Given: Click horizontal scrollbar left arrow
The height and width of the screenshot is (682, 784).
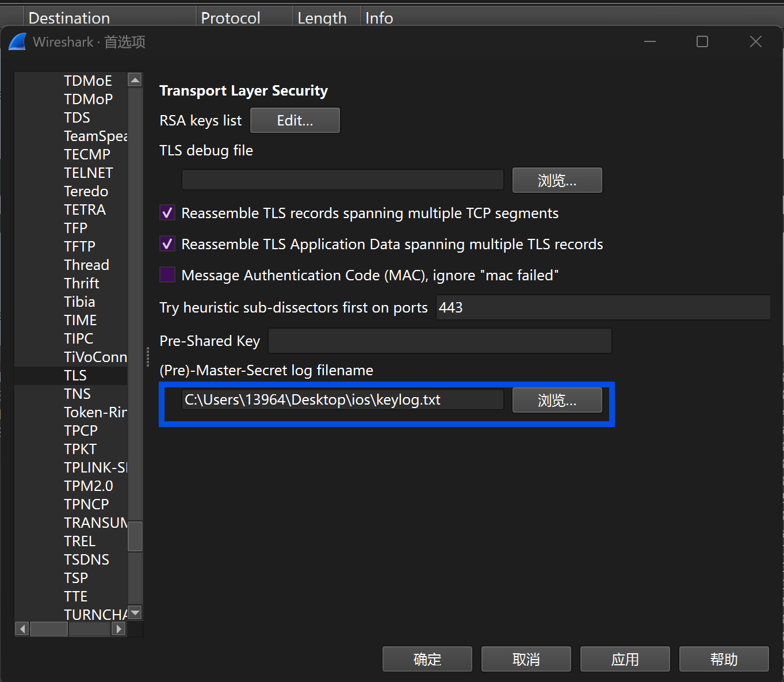Looking at the screenshot, I should pos(22,629).
